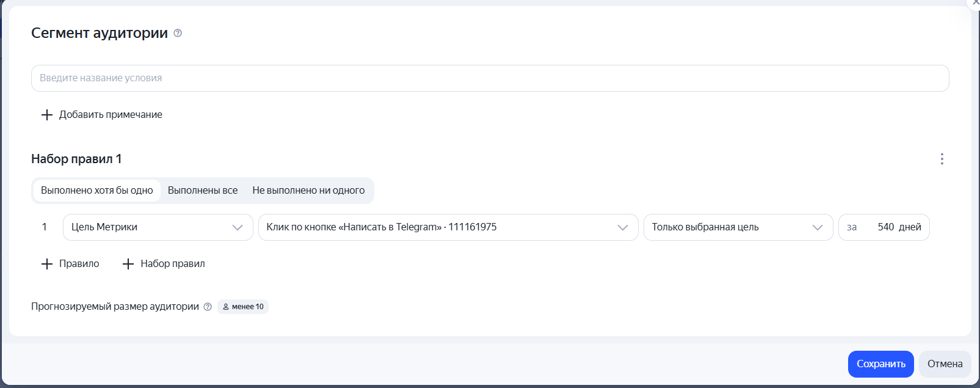Screen dimensions: 980x388
Task: Add another Набор правил
Action: click(164, 264)
